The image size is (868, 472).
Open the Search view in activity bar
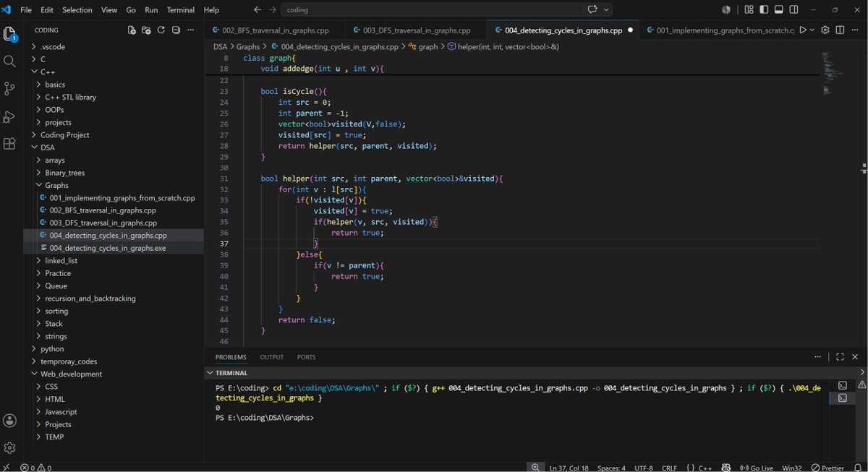(x=10, y=61)
